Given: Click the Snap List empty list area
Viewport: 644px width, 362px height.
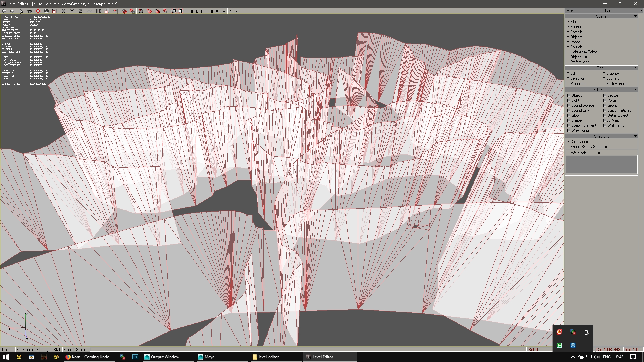Looking at the screenshot, I should pyautogui.click(x=601, y=165).
